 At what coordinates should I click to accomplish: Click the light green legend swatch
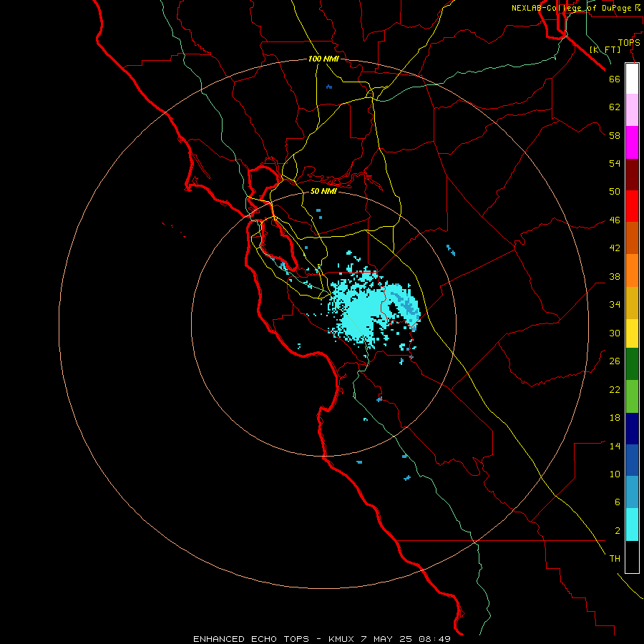632,396
